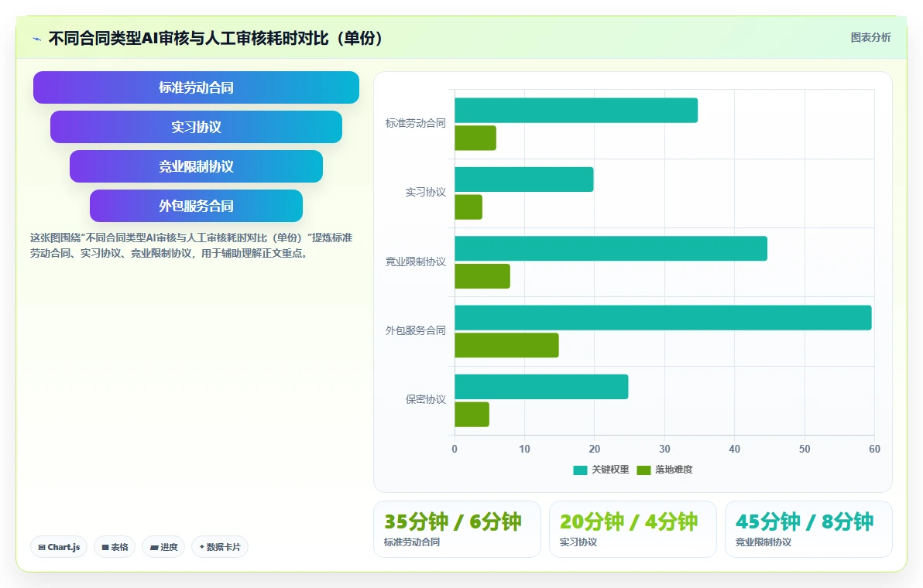Image resolution: width=923 pixels, height=588 pixels.
Task: Select the 标准劳动合同 funnel bar
Action: point(196,87)
